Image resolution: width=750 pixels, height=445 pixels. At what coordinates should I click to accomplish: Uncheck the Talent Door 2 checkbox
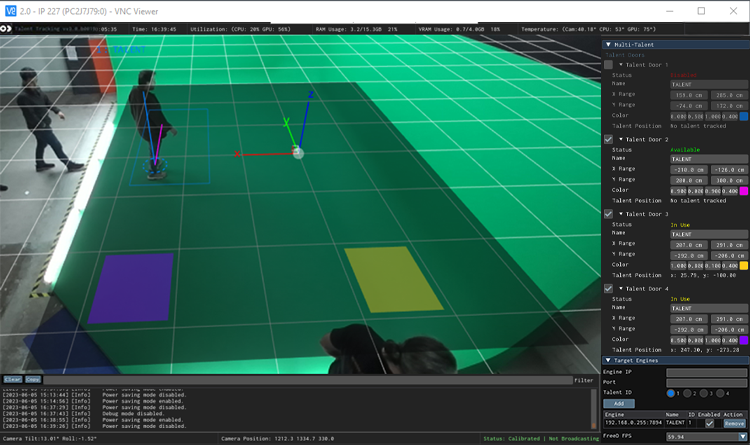tap(608, 139)
